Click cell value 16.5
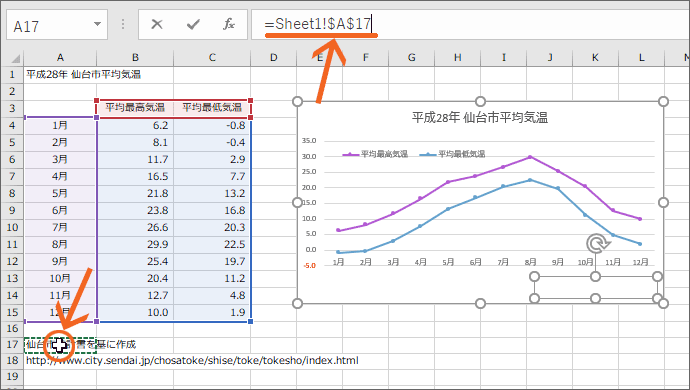The width and height of the screenshot is (690, 390). coord(158,177)
